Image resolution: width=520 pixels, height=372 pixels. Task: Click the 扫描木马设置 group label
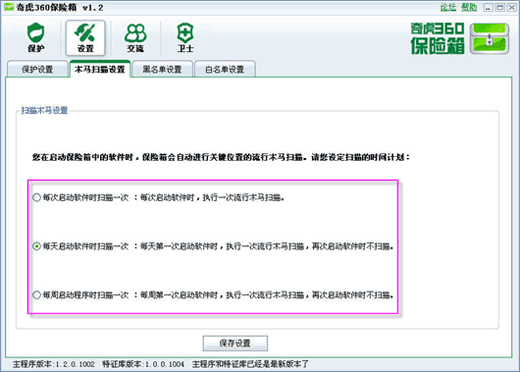click(x=44, y=110)
